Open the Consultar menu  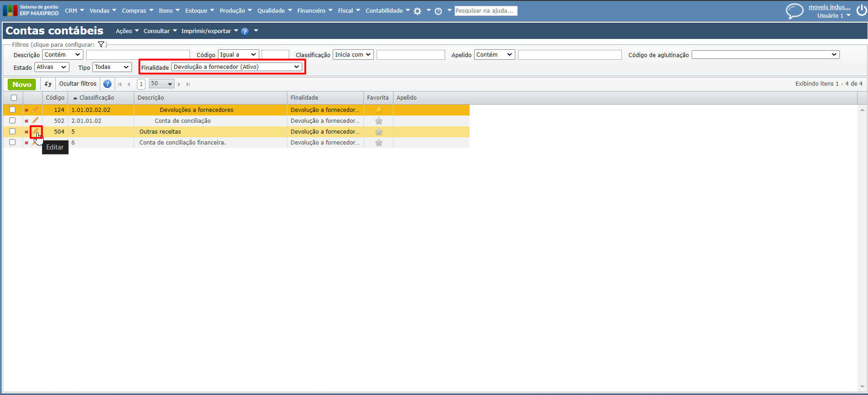click(x=160, y=31)
